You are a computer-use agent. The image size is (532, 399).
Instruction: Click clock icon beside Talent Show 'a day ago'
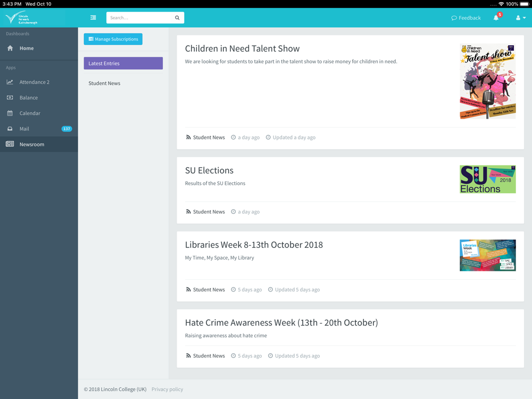(x=234, y=137)
